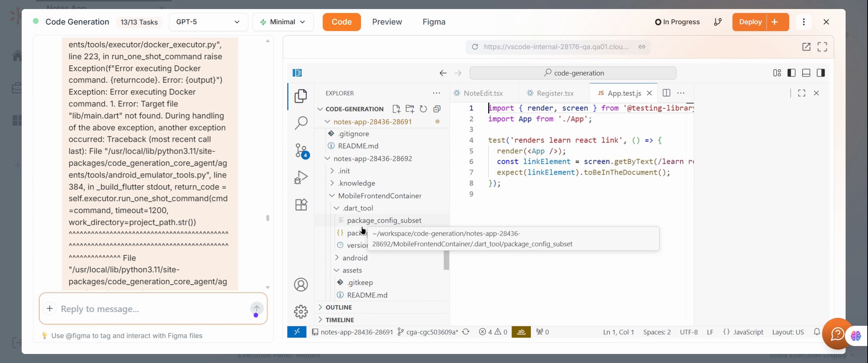Collapse the notes-app-28436-28692 folder
Viewport: 868px width, 363px height.
(x=327, y=158)
